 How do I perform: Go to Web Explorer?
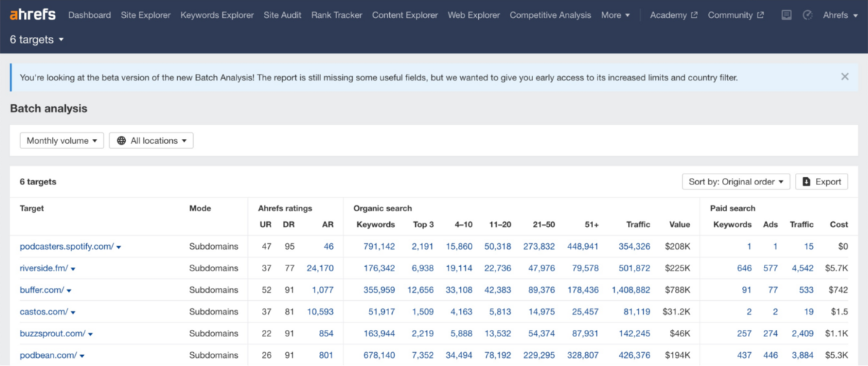[474, 15]
